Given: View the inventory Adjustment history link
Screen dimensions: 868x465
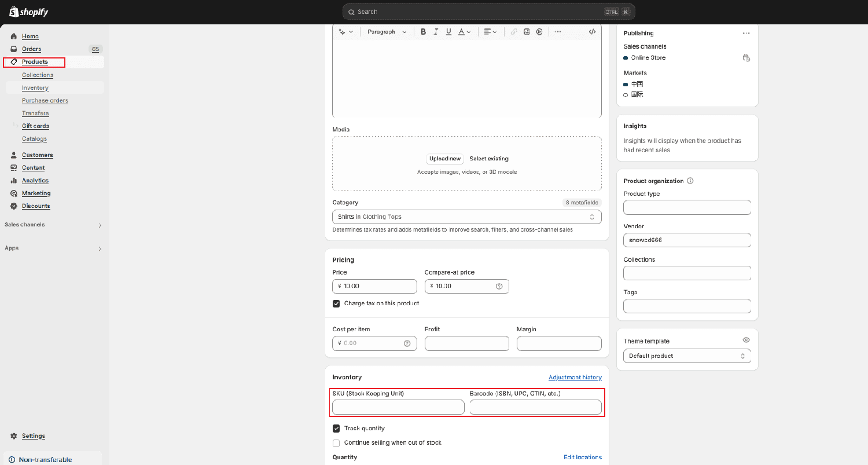Looking at the screenshot, I should [575, 377].
